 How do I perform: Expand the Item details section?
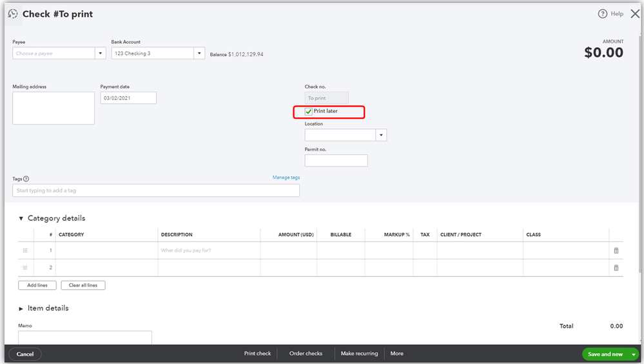pos(21,308)
